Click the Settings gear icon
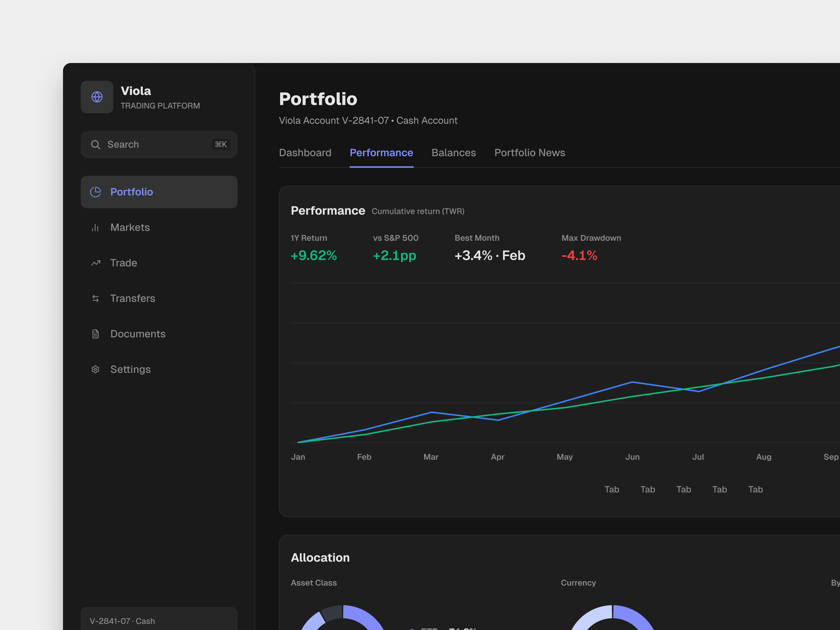Screen dimensions: 840x630 click(x=95, y=370)
